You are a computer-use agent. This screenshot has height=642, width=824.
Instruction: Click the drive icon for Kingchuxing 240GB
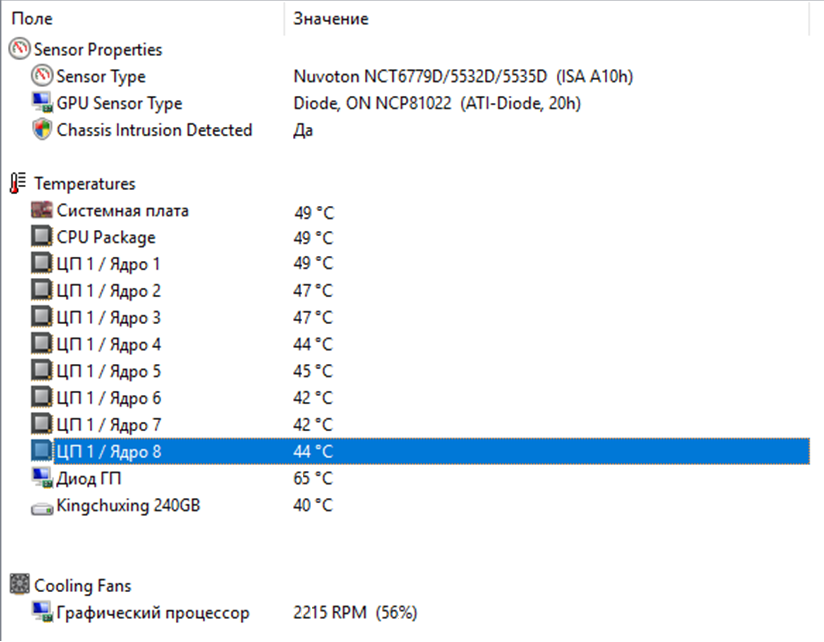point(42,508)
